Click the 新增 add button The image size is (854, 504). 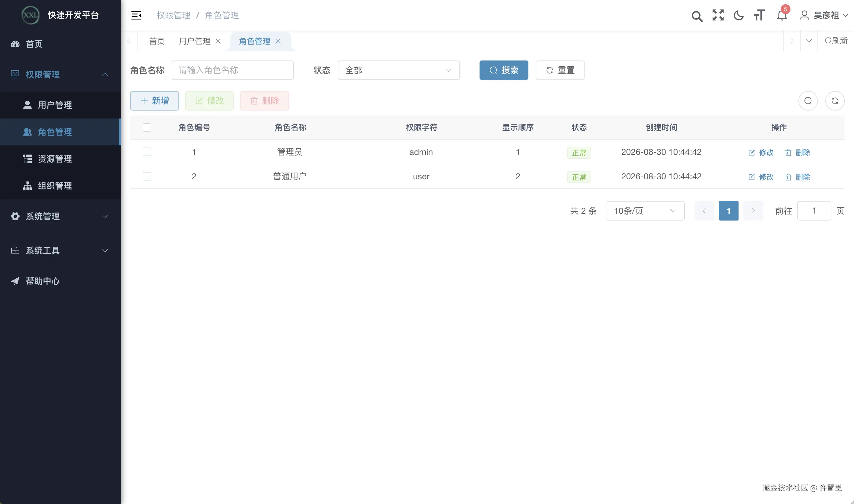[155, 101]
